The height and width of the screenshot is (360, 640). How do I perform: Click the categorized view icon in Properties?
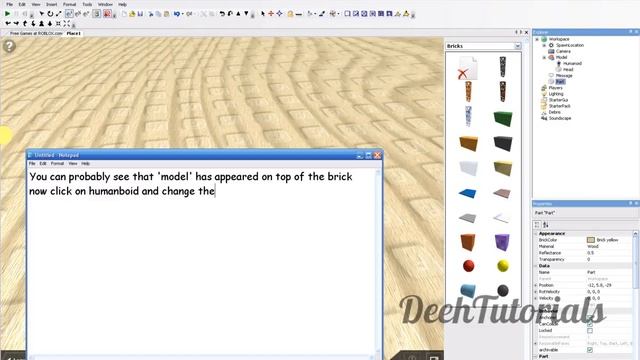pyautogui.click(x=537, y=225)
